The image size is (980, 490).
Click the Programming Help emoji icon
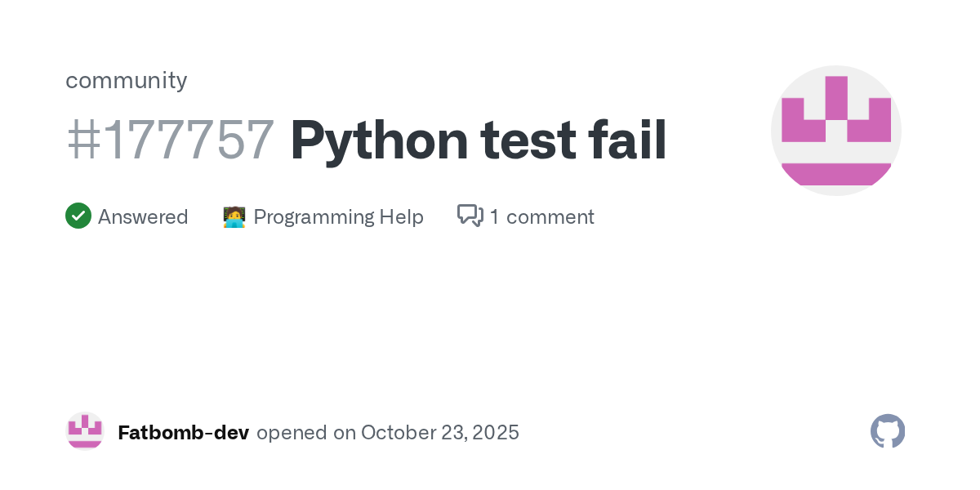click(234, 216)
